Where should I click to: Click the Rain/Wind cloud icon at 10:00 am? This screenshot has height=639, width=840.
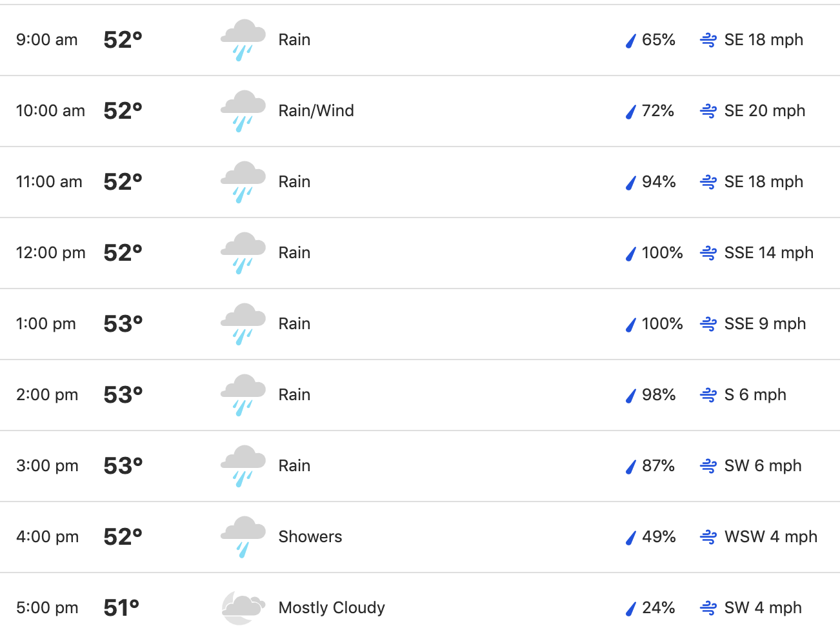click(x=243, y=111)
